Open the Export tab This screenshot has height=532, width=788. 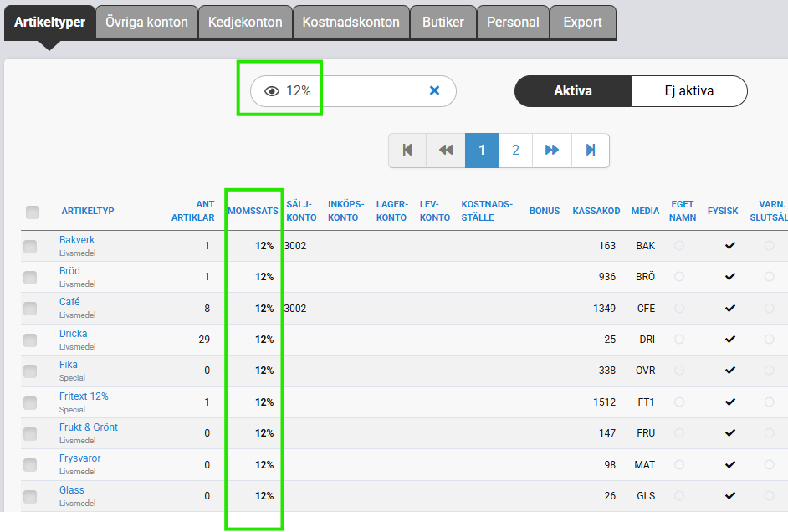pos(582,23)
